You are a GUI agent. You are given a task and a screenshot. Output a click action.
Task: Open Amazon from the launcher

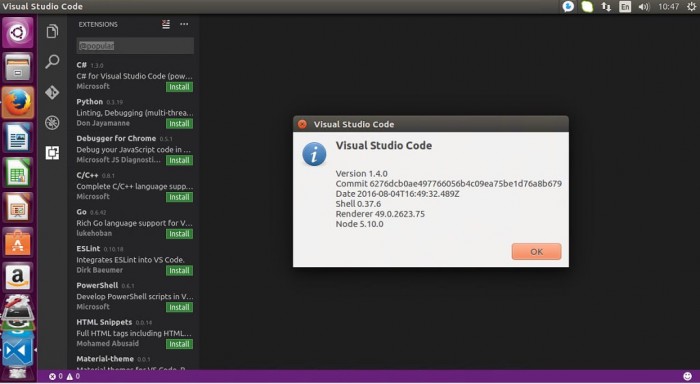(17, 277)
